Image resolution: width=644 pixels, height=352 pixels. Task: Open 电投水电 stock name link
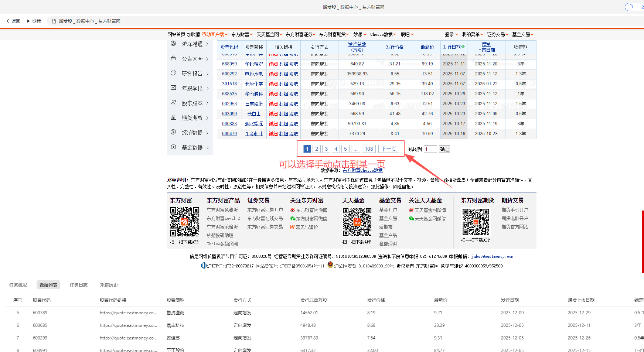pyautogui.click(x=254, y=74)
